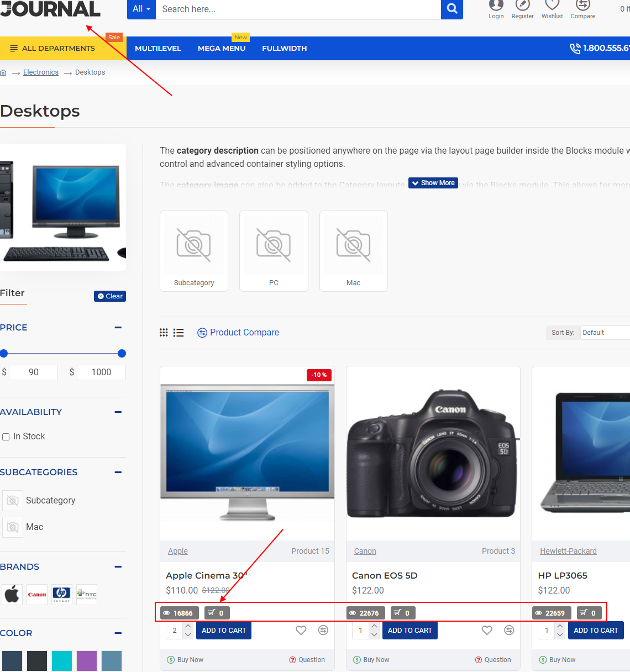
Task: Click the Journal store logo
Action: (x=50, y=9)
